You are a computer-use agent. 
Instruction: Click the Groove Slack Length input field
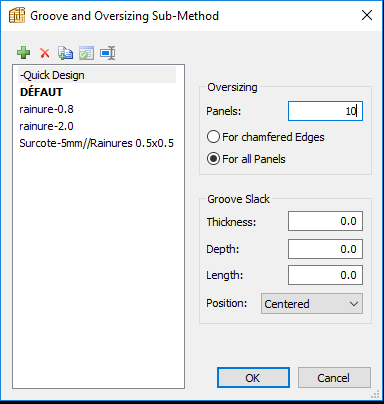click(x=325, y=275)
